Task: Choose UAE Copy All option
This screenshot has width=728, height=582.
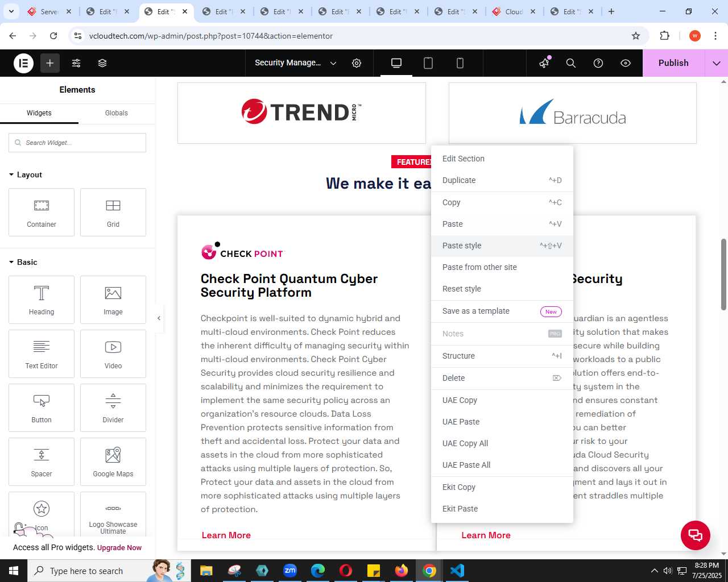Action: [502, 443]
